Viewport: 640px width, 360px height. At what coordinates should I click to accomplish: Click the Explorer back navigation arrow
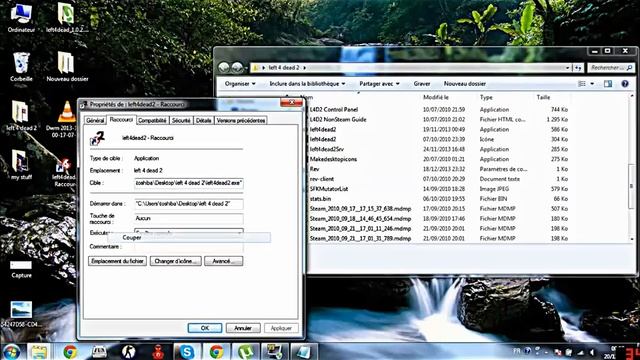224,67
